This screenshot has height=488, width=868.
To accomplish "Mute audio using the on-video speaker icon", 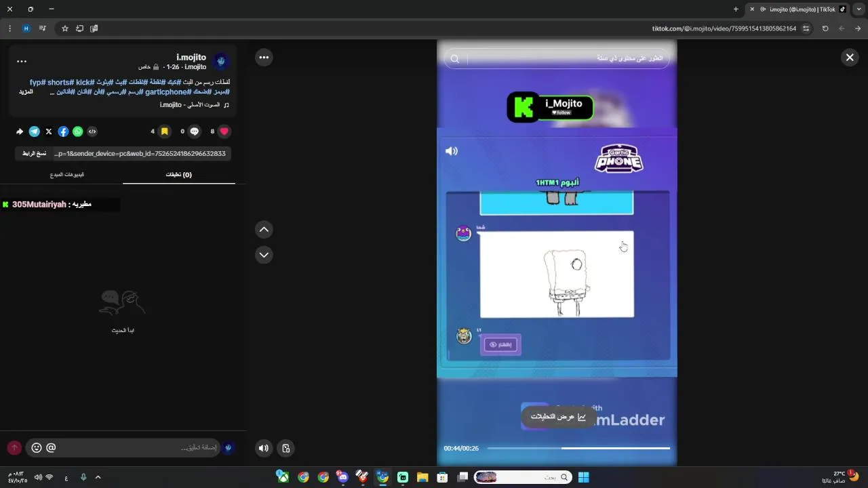I will [x=452, y=151].
